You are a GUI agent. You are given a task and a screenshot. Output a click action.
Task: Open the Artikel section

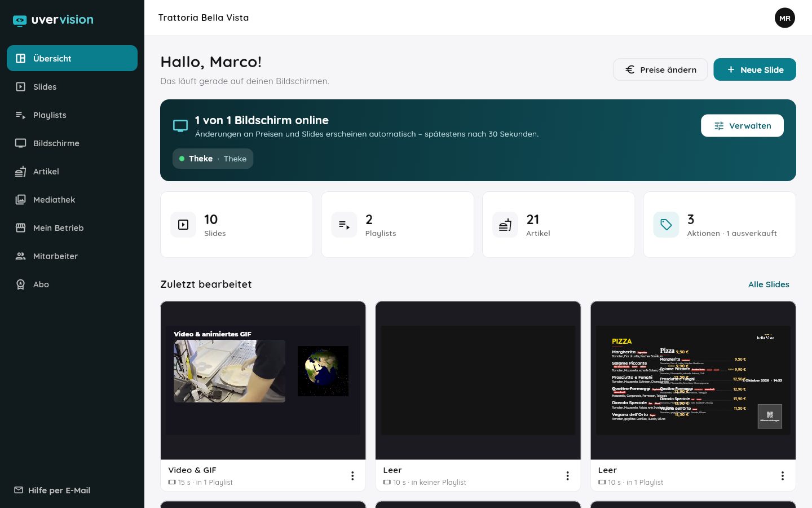pyautogui.click(x=72, y=171)
